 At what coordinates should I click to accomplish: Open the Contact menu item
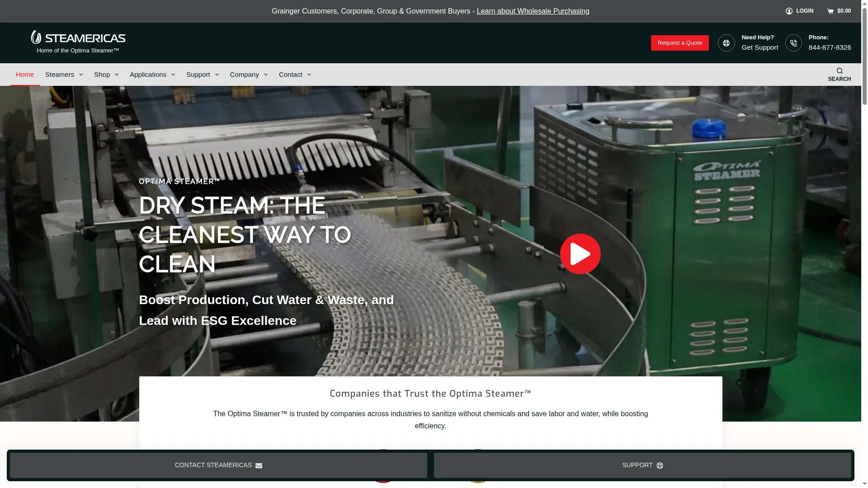pyautogui.click(x=291, y=75)
